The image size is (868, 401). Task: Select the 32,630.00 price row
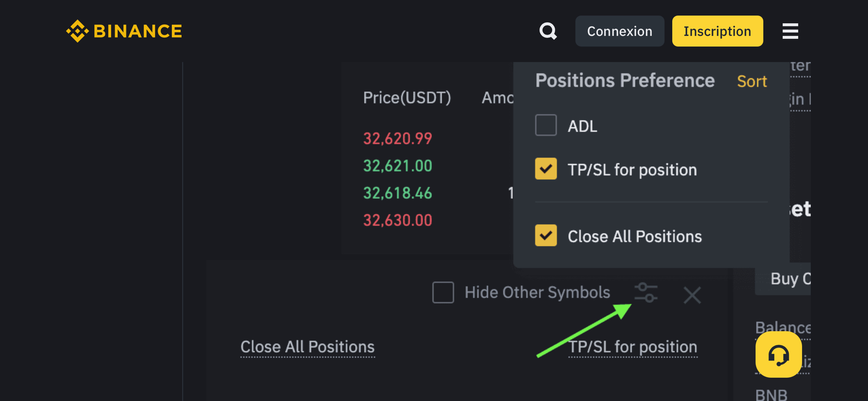click(x=398, y=220)
